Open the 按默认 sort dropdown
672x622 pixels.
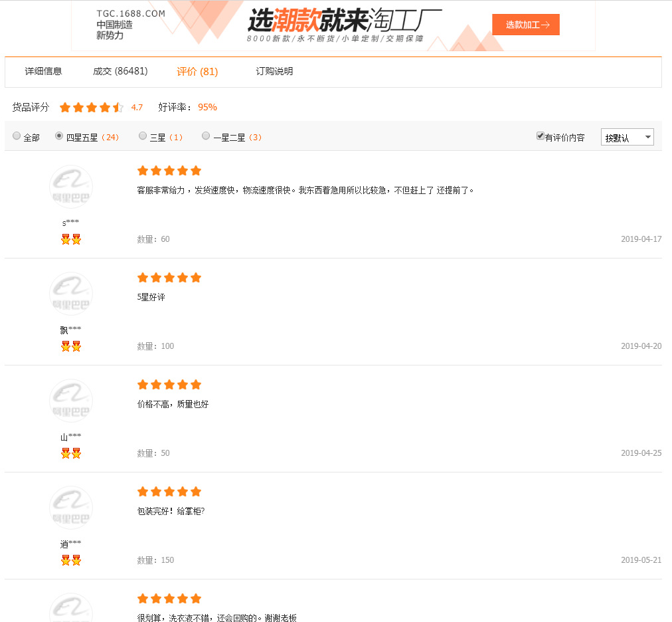[627, 138]
